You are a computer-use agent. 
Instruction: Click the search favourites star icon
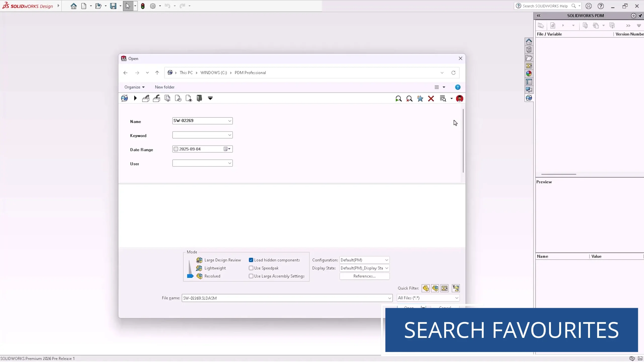coord(420,99)
